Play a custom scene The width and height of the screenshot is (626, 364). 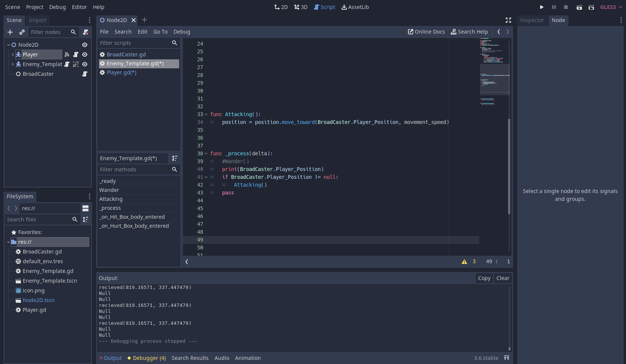[x=591, y=7]
